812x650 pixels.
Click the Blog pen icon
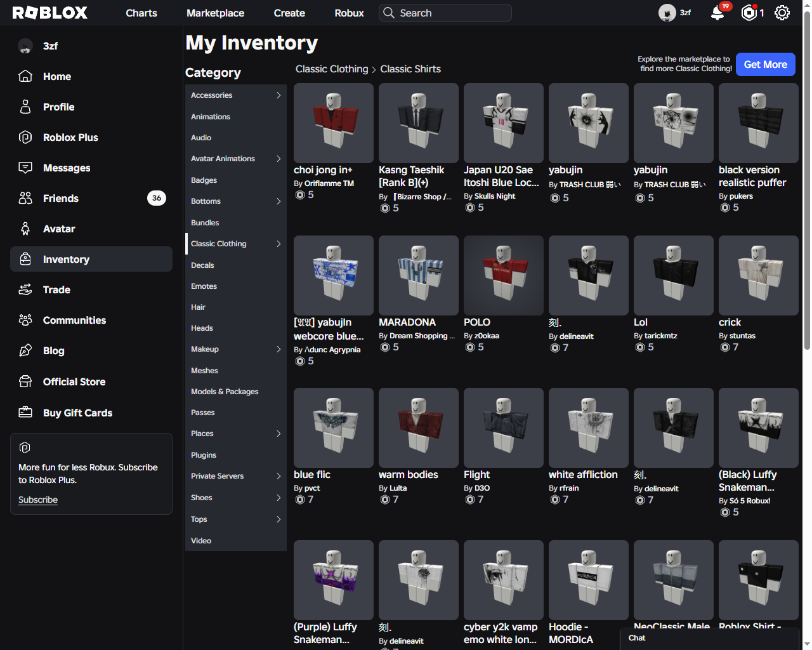point(25,350)
